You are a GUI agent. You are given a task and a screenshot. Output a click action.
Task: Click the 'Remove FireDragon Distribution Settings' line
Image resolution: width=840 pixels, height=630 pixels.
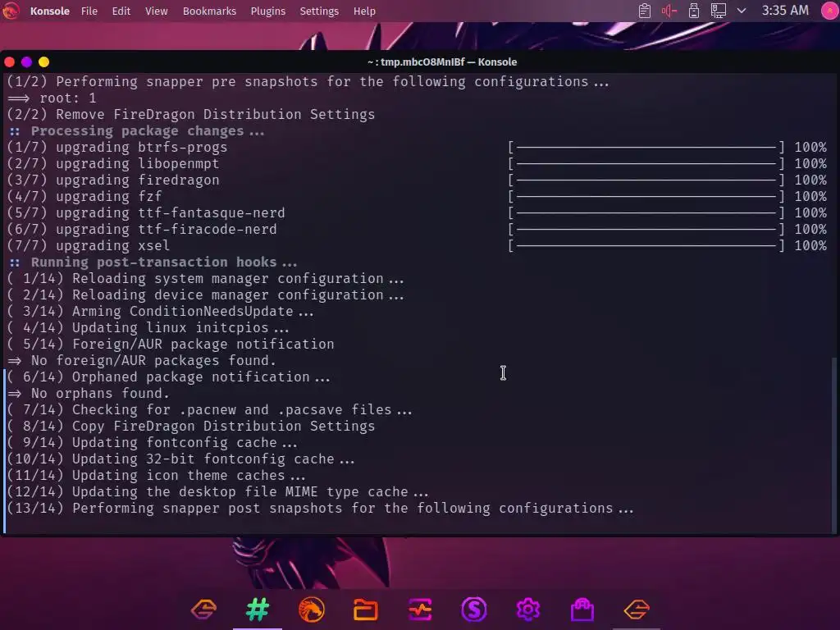coord(191,115)
